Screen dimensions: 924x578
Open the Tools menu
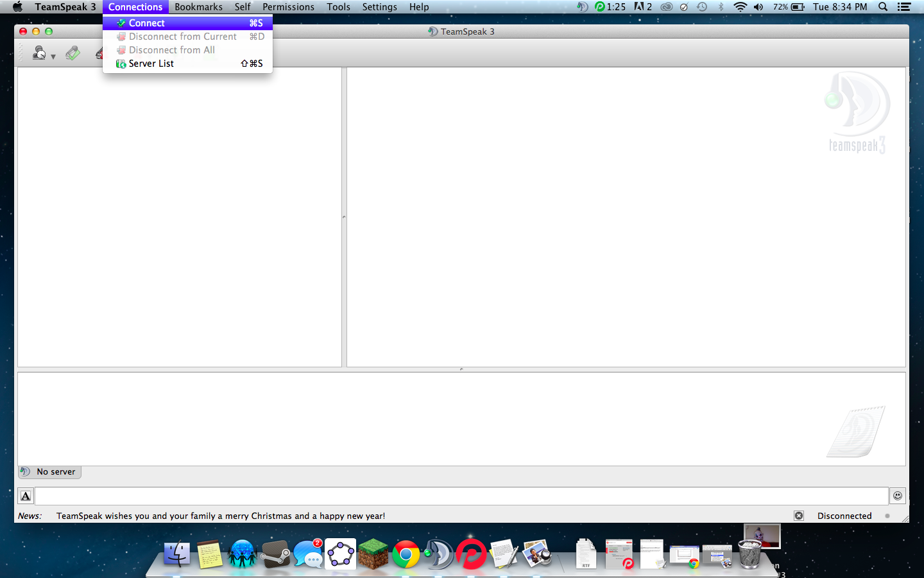[x=338, y=7]
